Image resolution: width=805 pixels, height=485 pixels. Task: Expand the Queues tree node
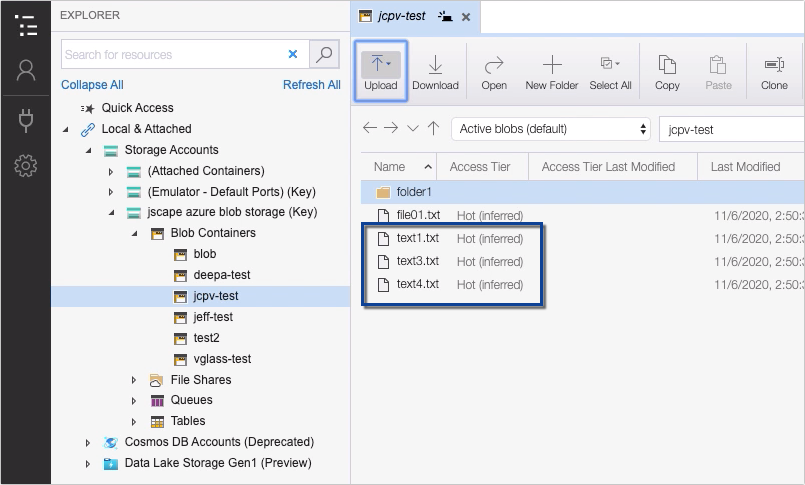135,401
